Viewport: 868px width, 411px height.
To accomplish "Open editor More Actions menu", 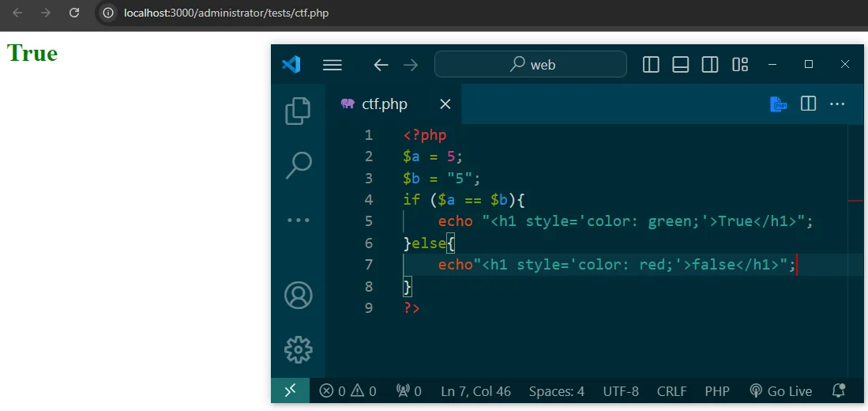I will pos(837,104).
